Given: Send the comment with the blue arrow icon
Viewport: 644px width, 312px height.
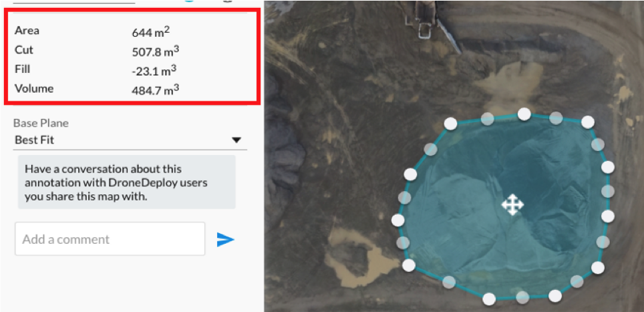Looking at the screenshot, I should [x=226, y=239].
